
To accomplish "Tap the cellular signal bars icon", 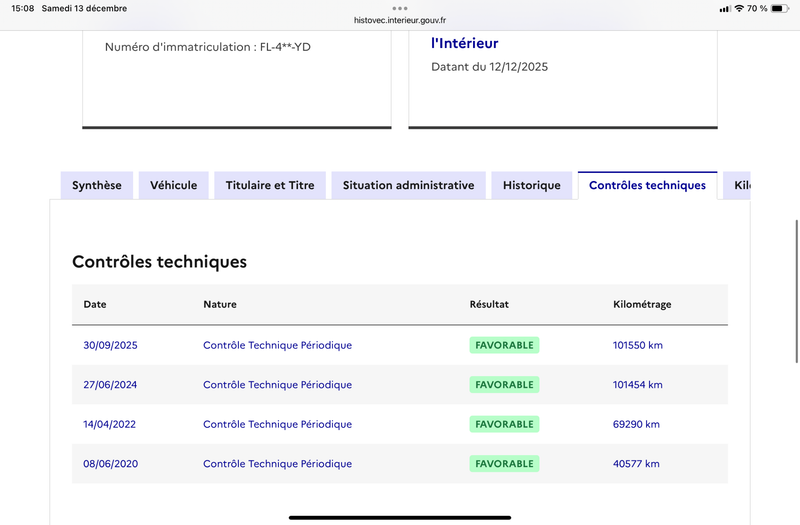I will (724, 8).
